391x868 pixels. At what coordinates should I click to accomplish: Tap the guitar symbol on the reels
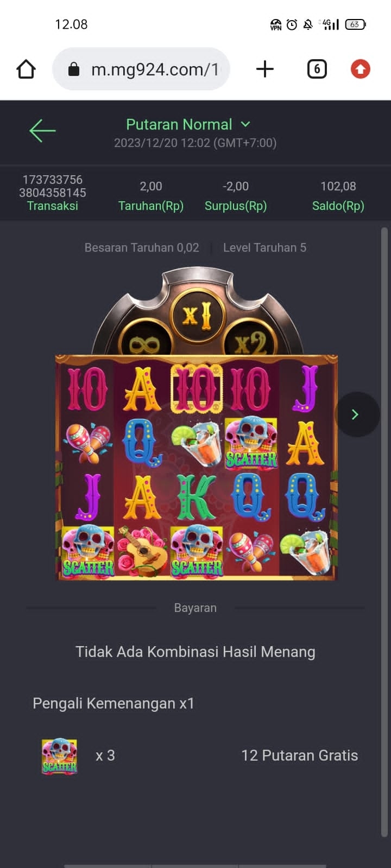tap(142, 551)
